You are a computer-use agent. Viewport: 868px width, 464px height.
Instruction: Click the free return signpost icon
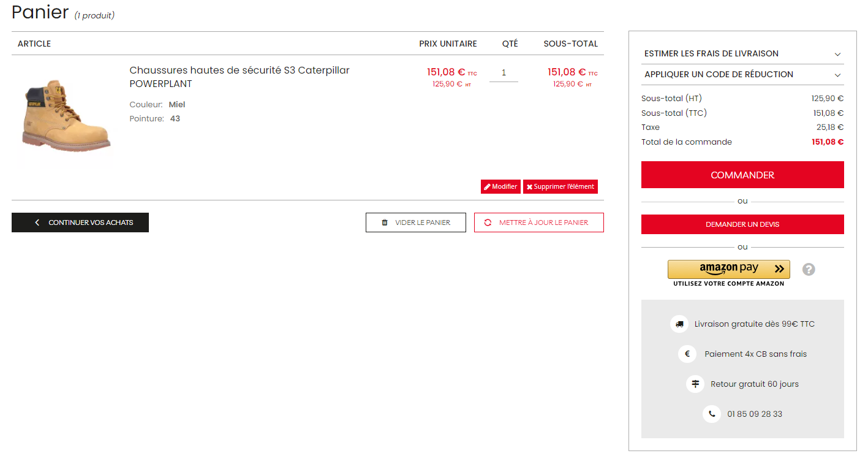(695, 384)
